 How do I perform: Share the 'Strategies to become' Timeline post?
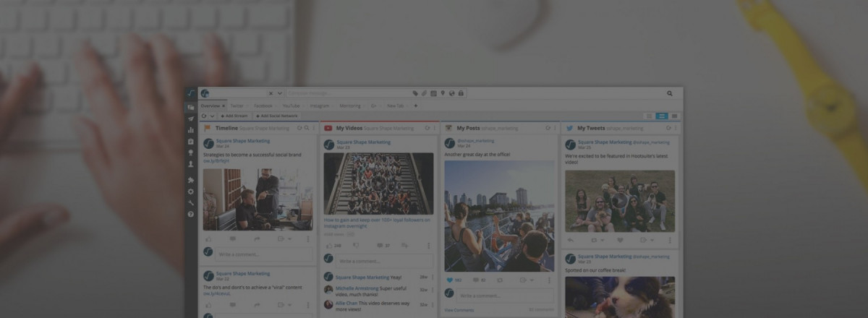point(256,239)
